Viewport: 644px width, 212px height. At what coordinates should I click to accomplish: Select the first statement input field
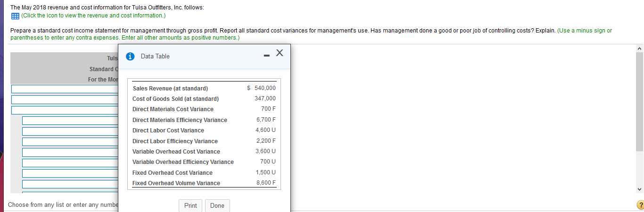pos(65,89)
